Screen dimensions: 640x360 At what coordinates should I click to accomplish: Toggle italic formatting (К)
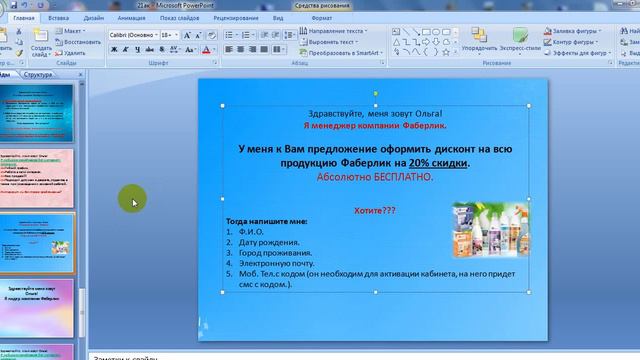pyautogui.click(x=126, y=49)
